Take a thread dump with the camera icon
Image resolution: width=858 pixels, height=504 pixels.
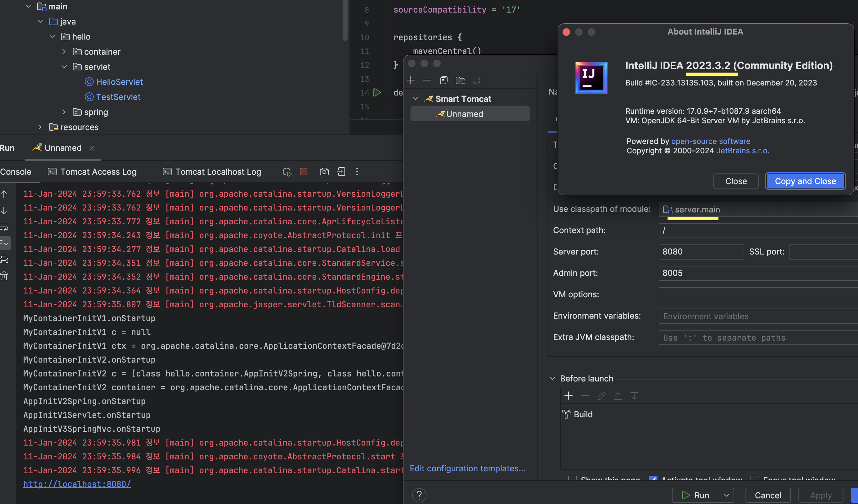coord(324,172)
